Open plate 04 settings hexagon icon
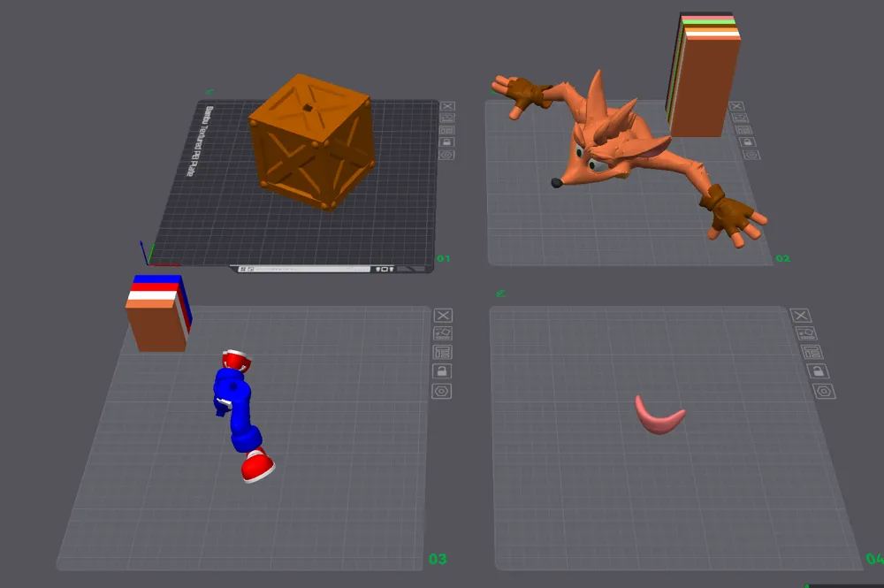This screenshot has width=884, height=588. 824,391
